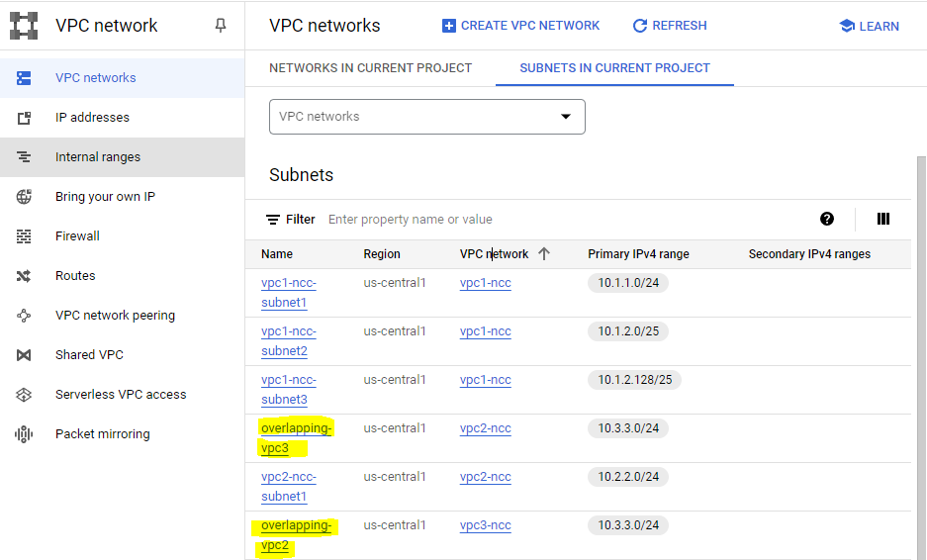
Task: Sort by the Region column header
Action: click(382, 254)
